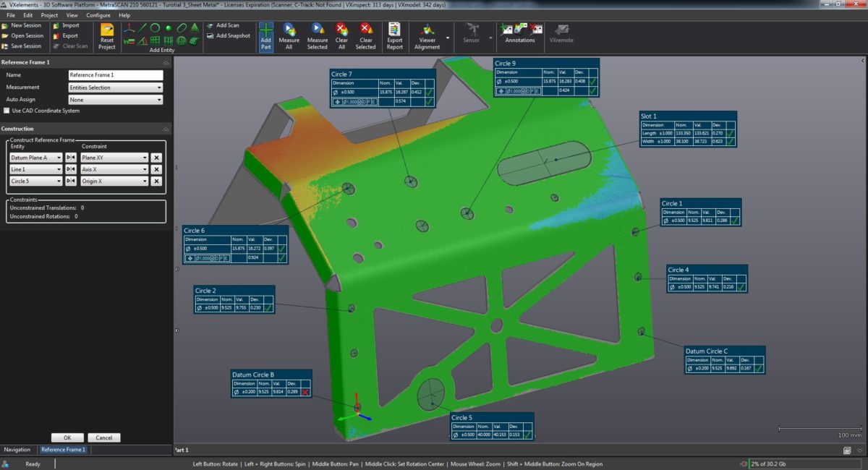The width and height of the screenshot is (868, 470).
Task: Open the Measurement Entities Selection dropdown
Action: [x=116, y=87]
